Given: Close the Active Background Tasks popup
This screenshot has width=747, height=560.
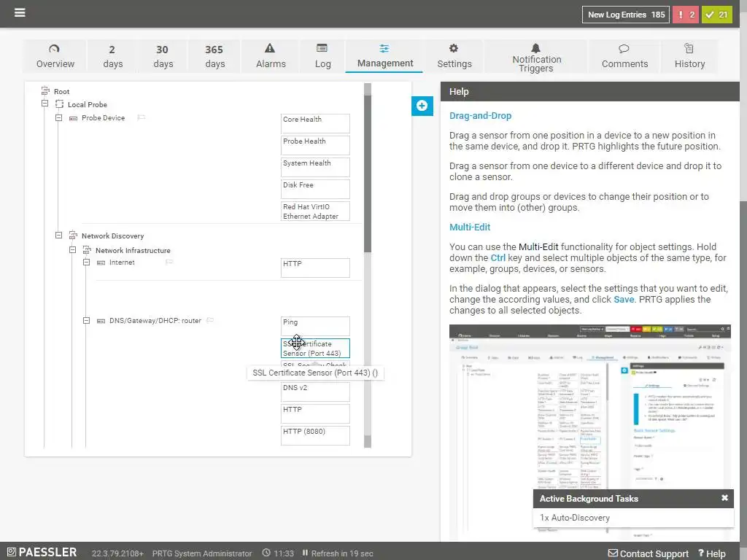Looking at the screenshot, I should tap(724, 497).
